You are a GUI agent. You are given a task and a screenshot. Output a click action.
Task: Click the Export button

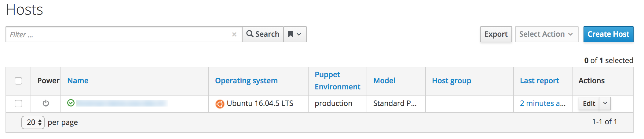pos(496,34)
